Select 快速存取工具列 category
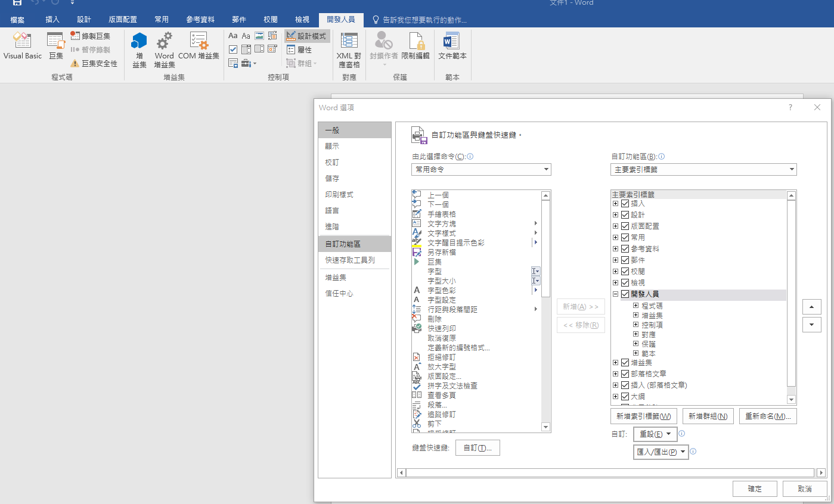The width and height of the screenshot is (834, 504). point(355,260)
